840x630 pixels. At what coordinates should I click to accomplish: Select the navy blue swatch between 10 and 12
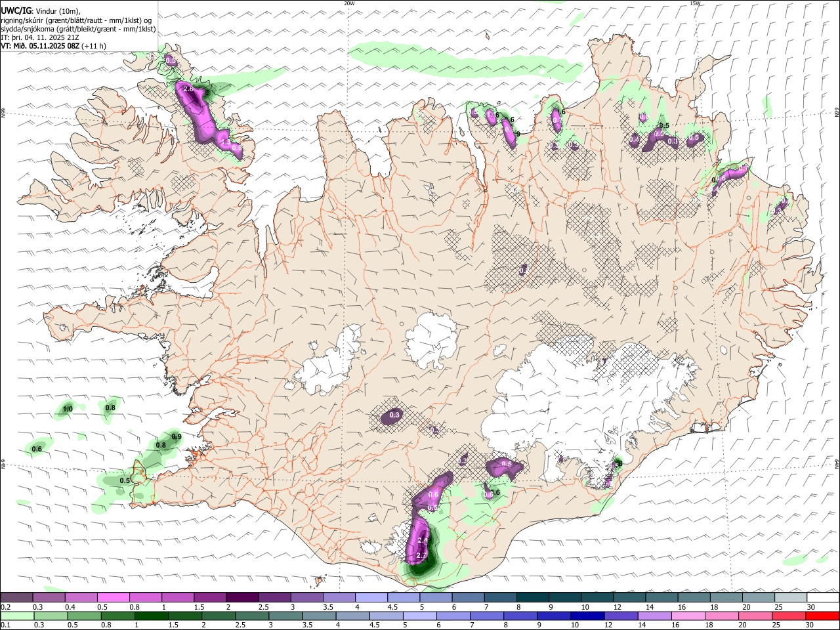tap(588, 616)
